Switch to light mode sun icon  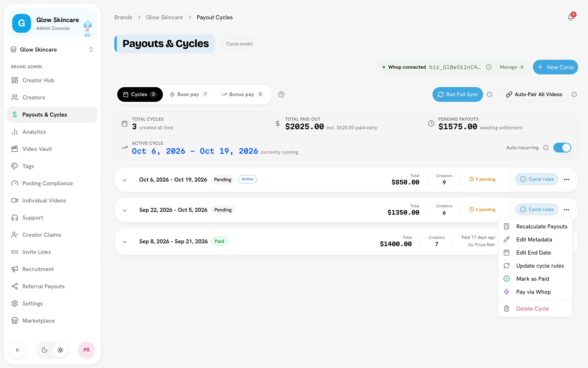(60, 350)
